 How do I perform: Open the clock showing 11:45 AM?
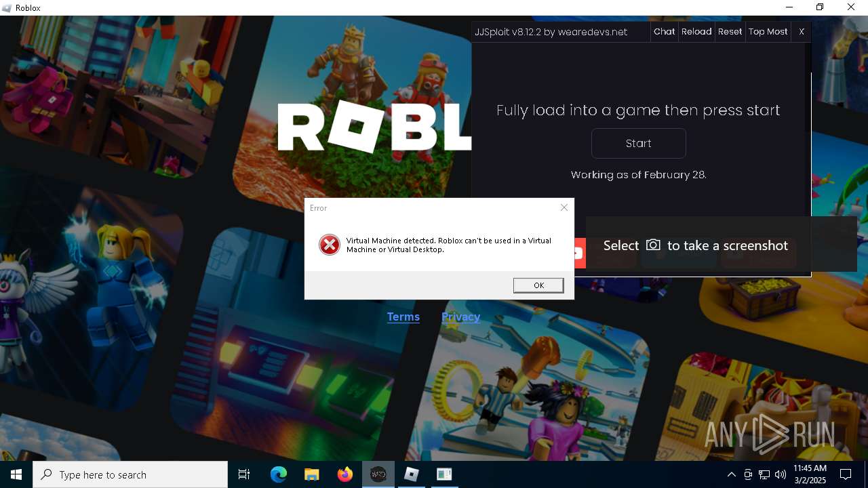point(810,474)
